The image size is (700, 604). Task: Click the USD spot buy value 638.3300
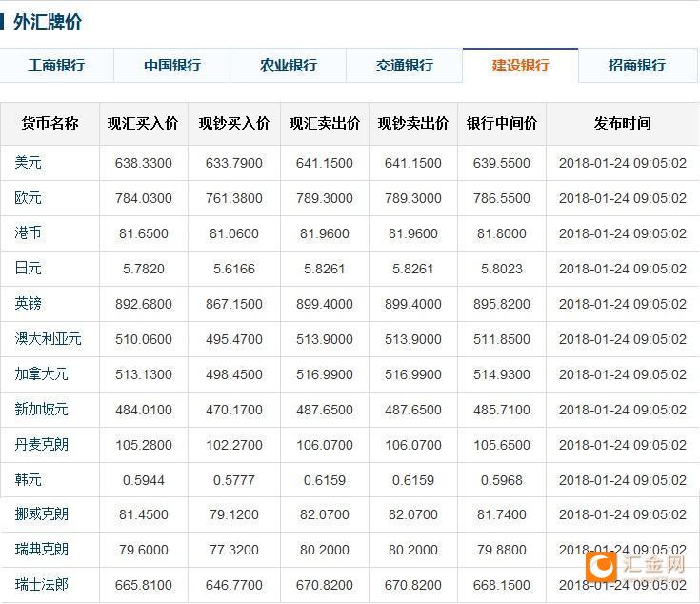tap(143, 163)
